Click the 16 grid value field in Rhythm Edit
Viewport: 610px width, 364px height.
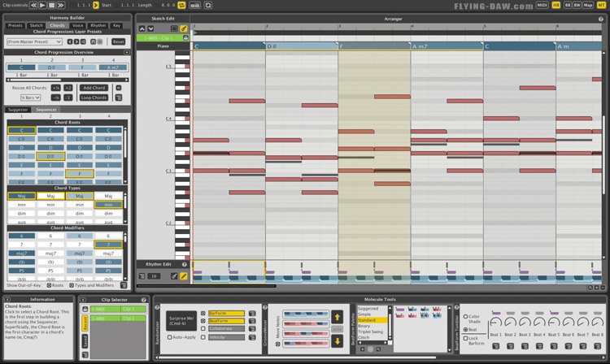(x=154, y=276)
